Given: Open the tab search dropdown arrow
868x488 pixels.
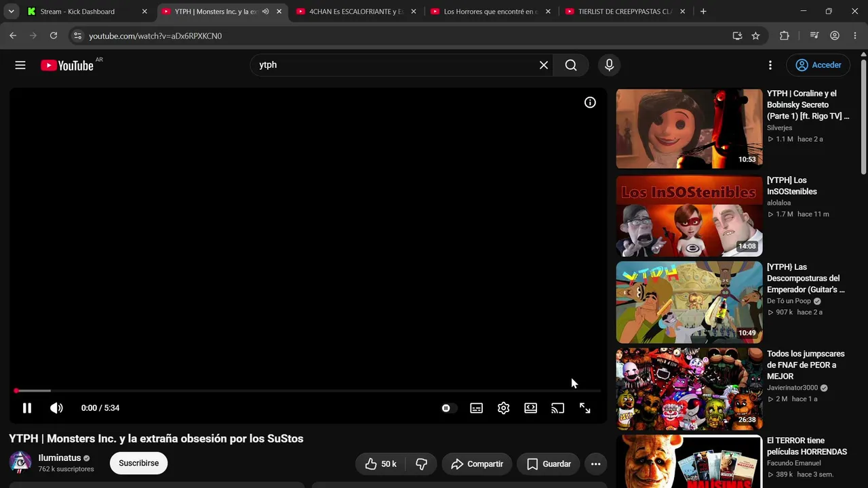Looking at the screenshot, I should click(11, 12).
